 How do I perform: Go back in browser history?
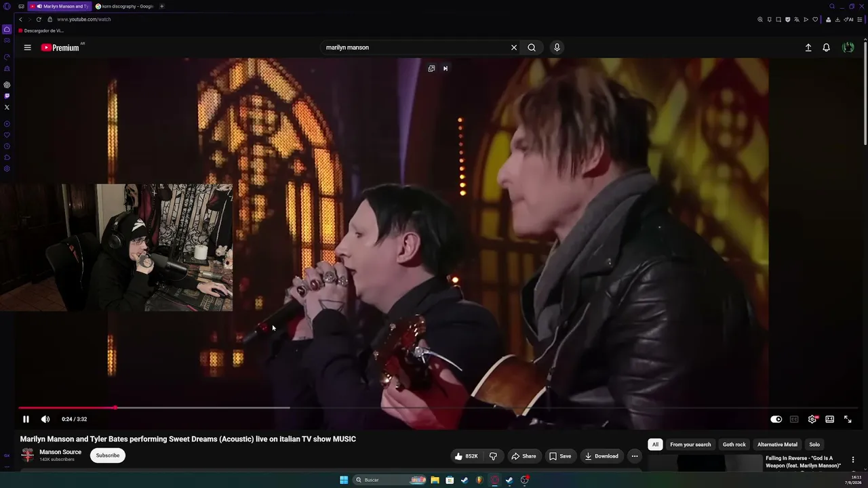(20, 20)
